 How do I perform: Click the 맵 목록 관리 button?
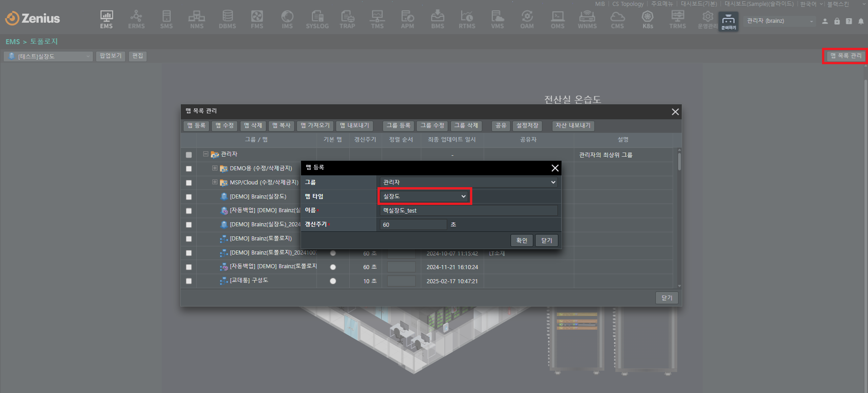tap(846, 56)
